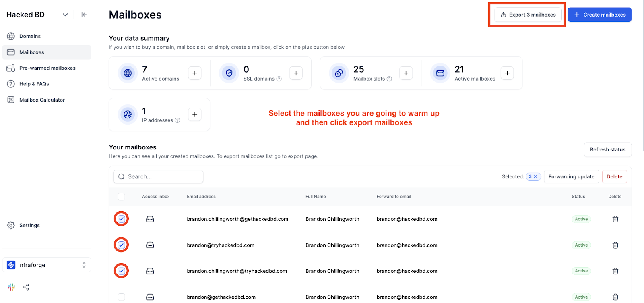Click the Mailbox slots coin icon

point(339,73)
